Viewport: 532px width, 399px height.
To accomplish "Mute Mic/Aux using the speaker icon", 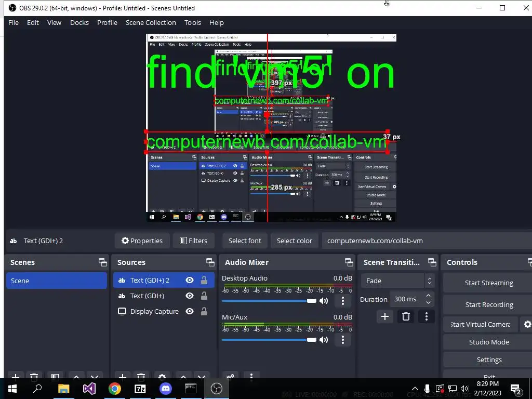I will (324, 340).
